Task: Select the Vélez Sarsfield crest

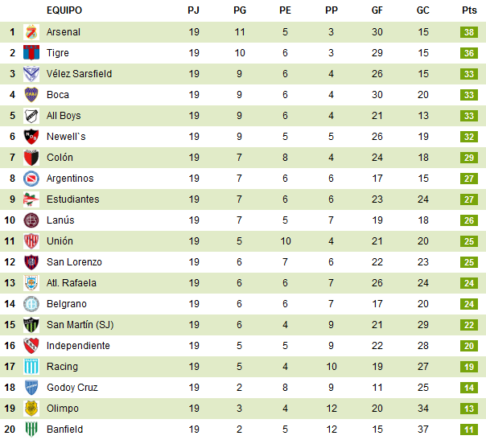Action: pos(31,74)
